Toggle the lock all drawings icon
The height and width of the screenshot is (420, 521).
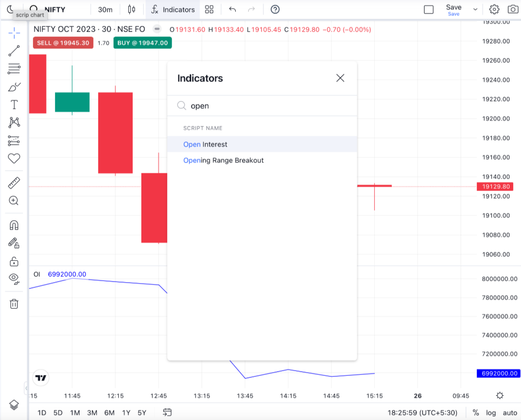tap(14, 261)
